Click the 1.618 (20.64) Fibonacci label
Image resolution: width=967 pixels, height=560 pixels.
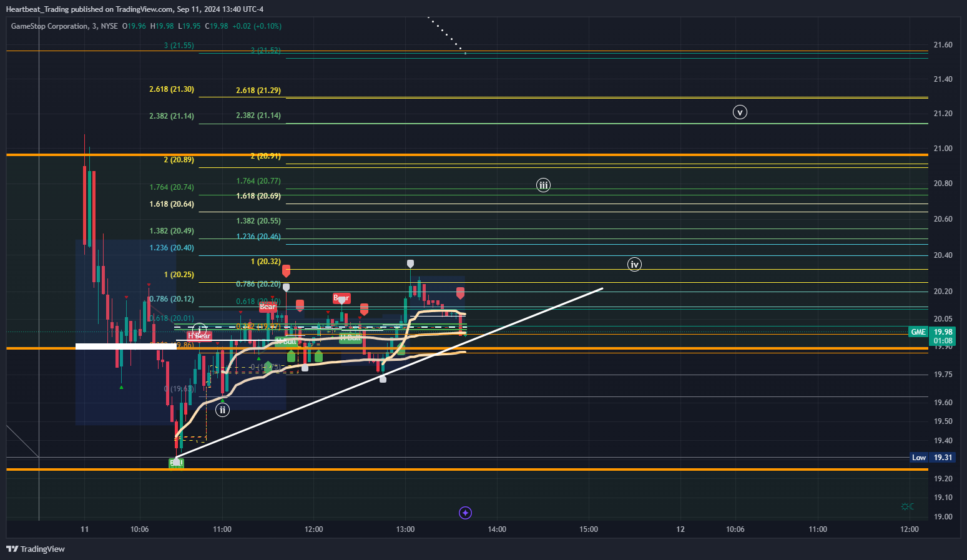[x=172, y=204]
